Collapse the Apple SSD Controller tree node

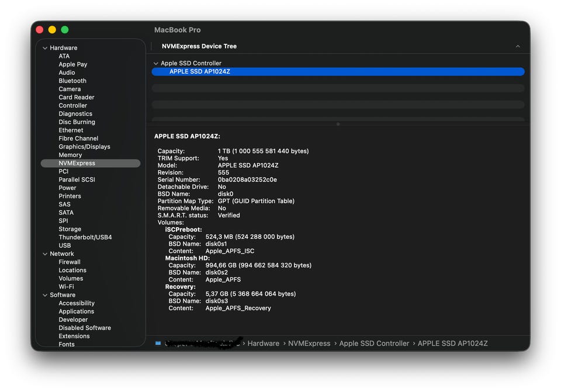[155, 63]
